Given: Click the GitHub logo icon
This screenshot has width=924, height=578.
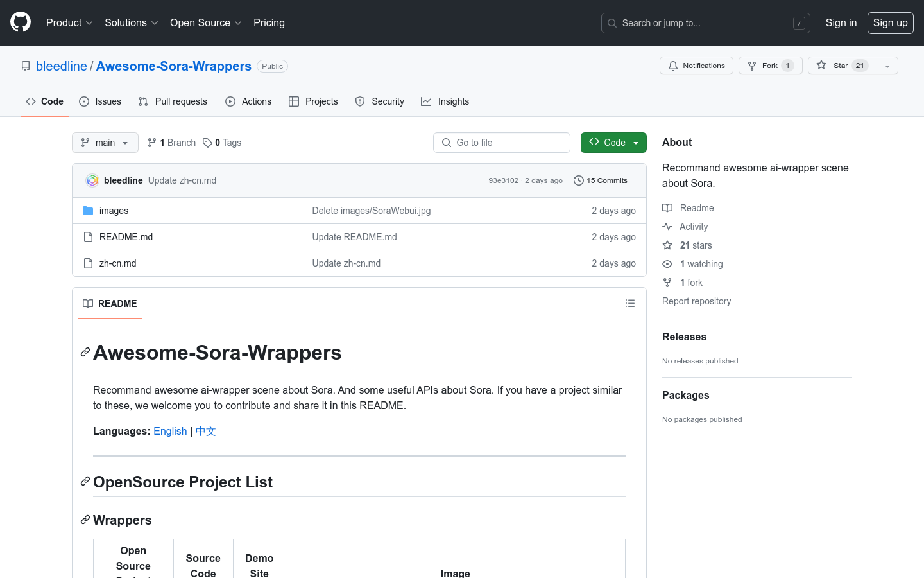Looking at the screenshot, I should click(x=21, y=22).
